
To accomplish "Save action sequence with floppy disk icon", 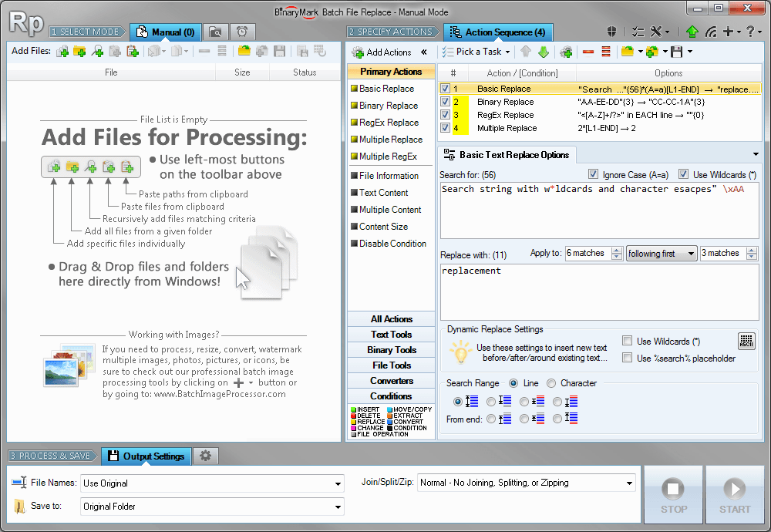I will coord(677,52).
